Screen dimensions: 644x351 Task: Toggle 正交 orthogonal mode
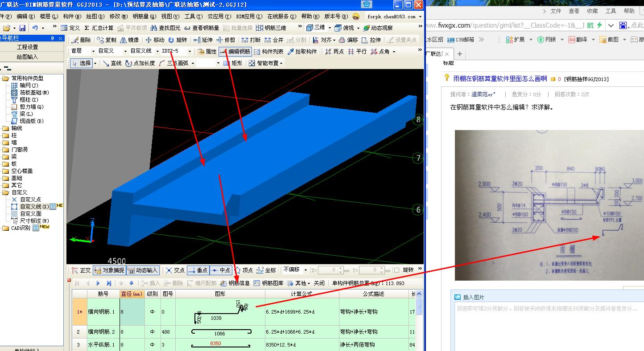point(81,270)
